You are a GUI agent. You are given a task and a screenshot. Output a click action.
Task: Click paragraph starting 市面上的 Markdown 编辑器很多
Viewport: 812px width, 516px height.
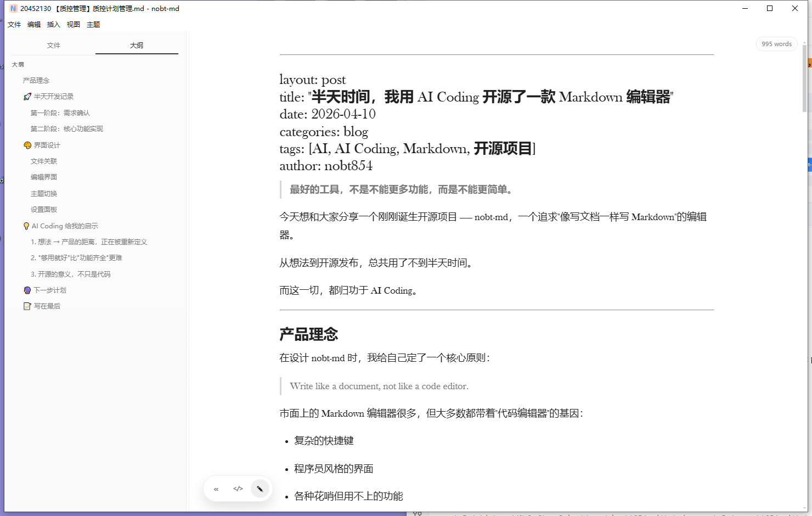(432, 413)
